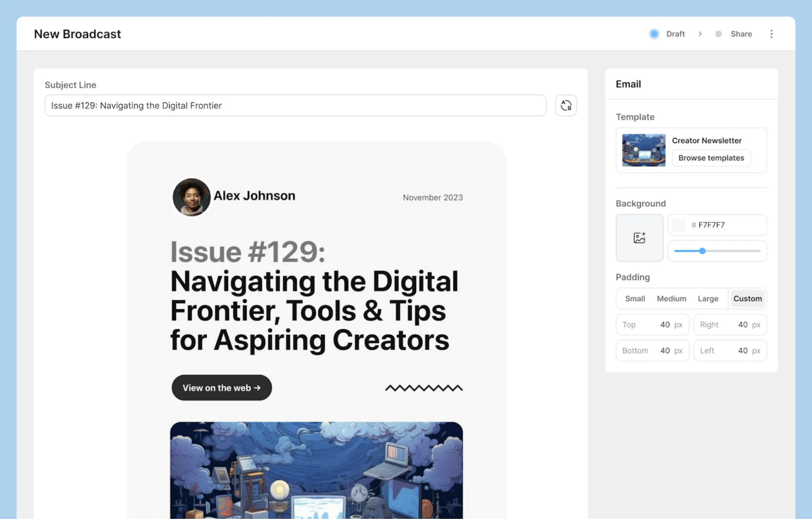
Task: Click Browse templates button
Action: (711, 158)
